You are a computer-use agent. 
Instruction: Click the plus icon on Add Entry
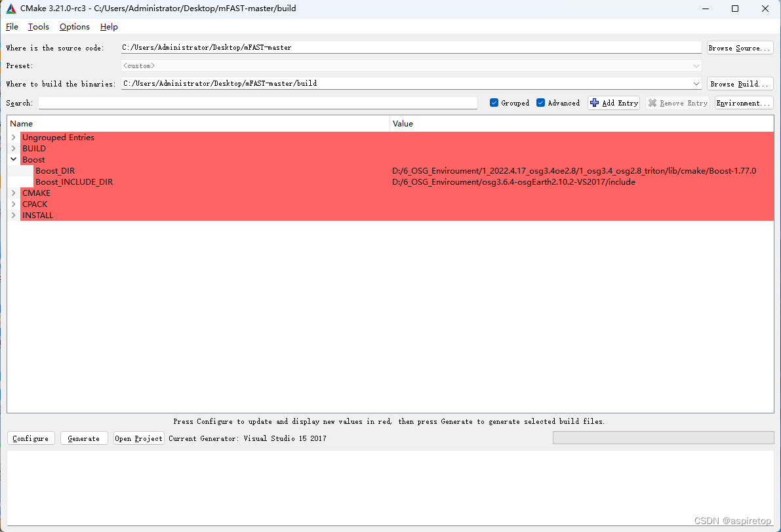pos(594,103)
